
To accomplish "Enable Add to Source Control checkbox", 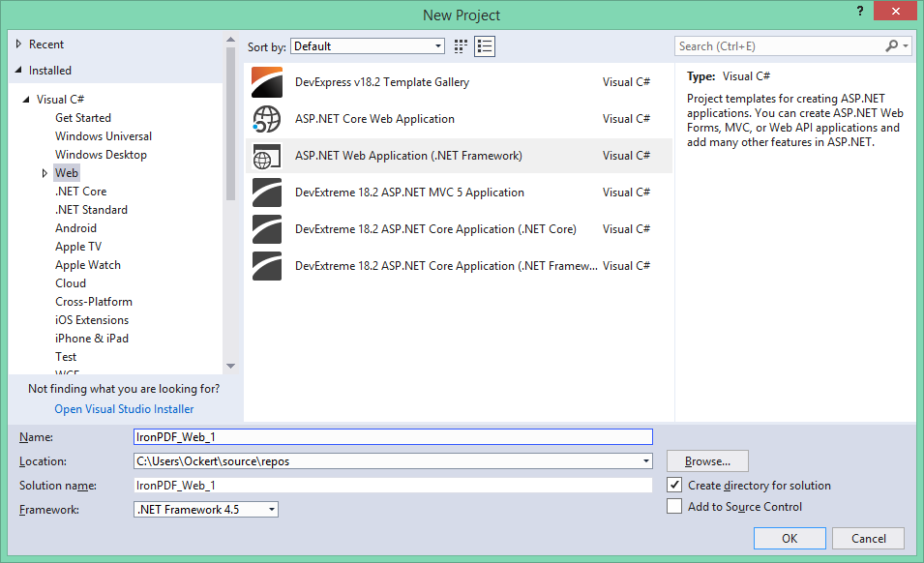I will point(674,507).
